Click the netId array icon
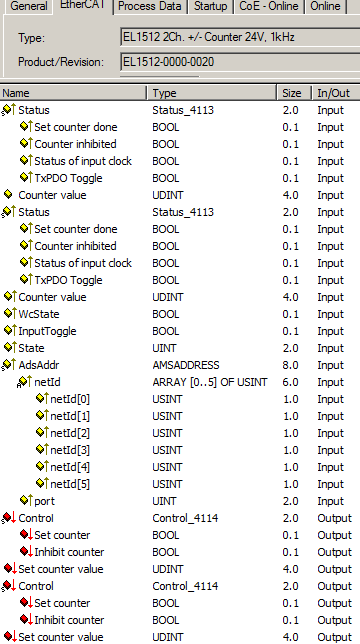Image resolution: width=360 pixels, height=644 pixels. pyautogui.click(x=25, y=382)
